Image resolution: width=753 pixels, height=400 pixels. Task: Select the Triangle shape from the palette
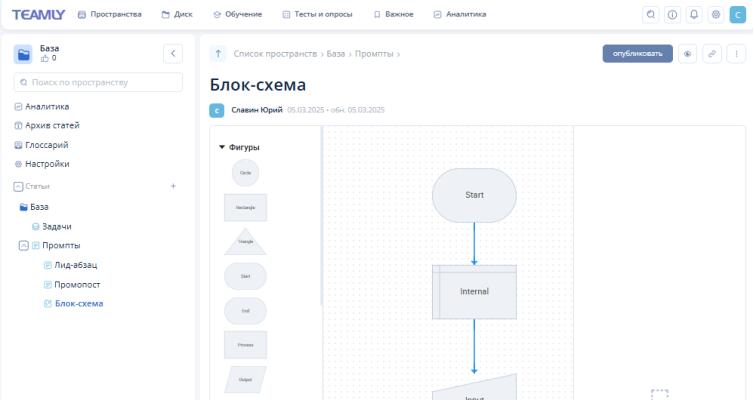(x=245, y=241)
